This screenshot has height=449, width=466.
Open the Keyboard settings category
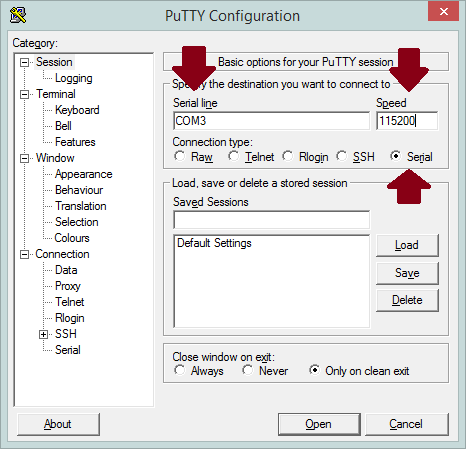(77, 110)
